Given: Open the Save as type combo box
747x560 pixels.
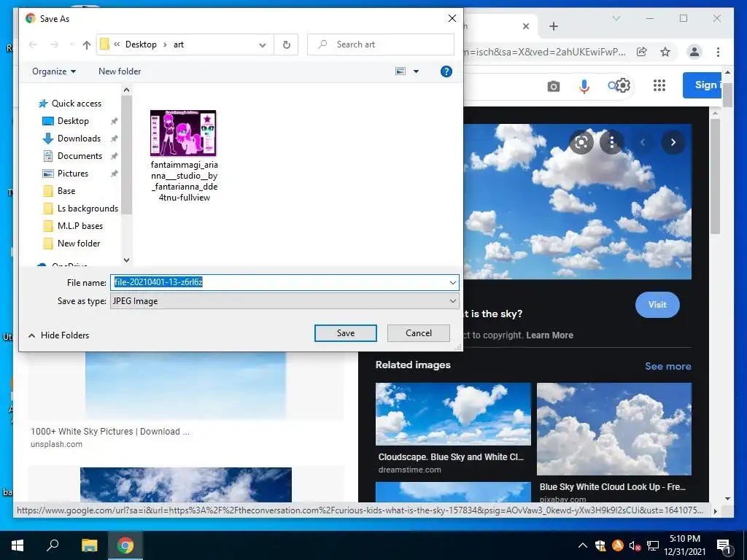Looking at the screenshot, I should [285, 301].
